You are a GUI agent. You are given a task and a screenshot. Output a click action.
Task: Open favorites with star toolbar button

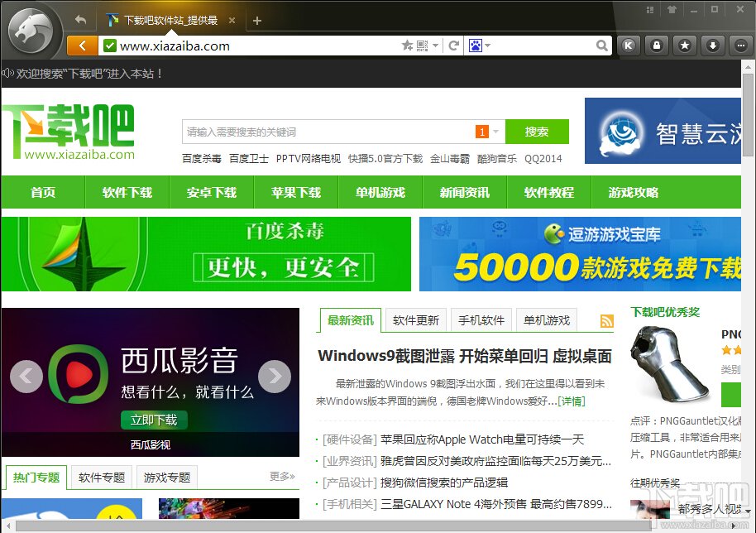[x=685, y=46]
